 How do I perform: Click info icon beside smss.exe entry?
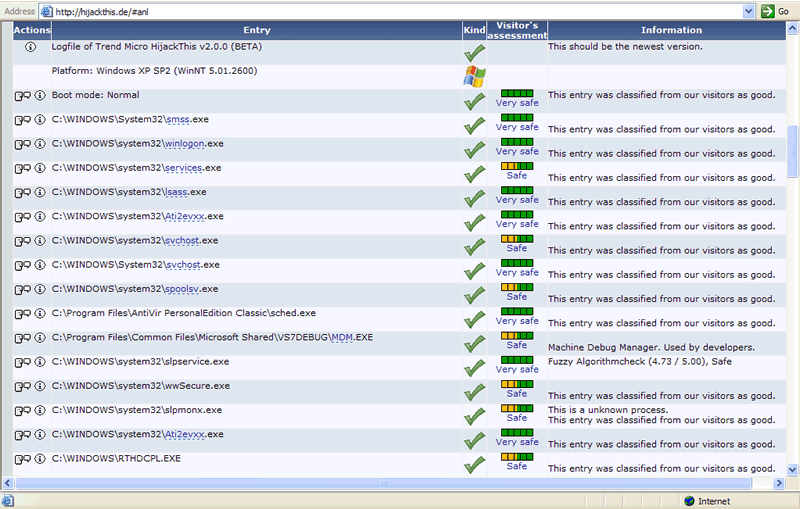40,120
